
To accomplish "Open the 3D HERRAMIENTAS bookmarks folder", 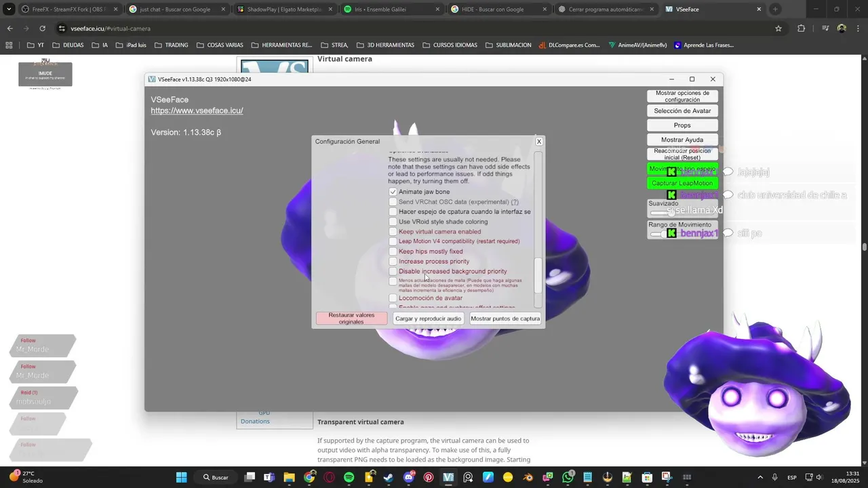I will pos(384,45).
